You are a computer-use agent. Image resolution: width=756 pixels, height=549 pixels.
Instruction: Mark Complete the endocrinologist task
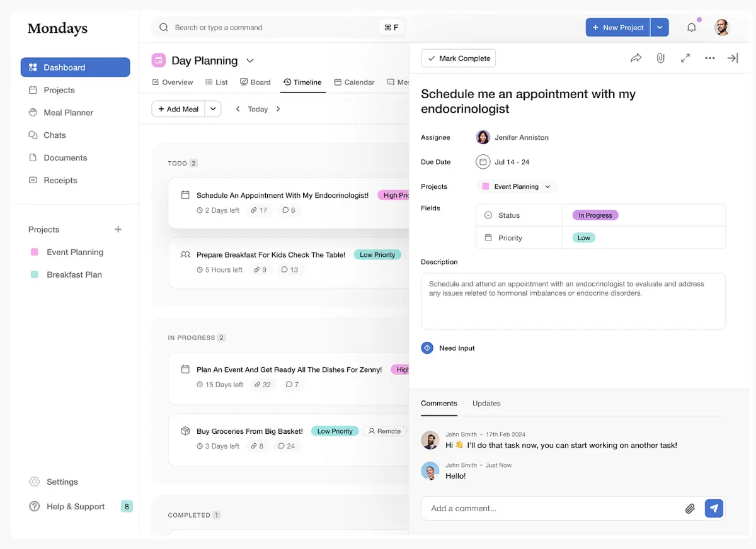coord(459,59)
